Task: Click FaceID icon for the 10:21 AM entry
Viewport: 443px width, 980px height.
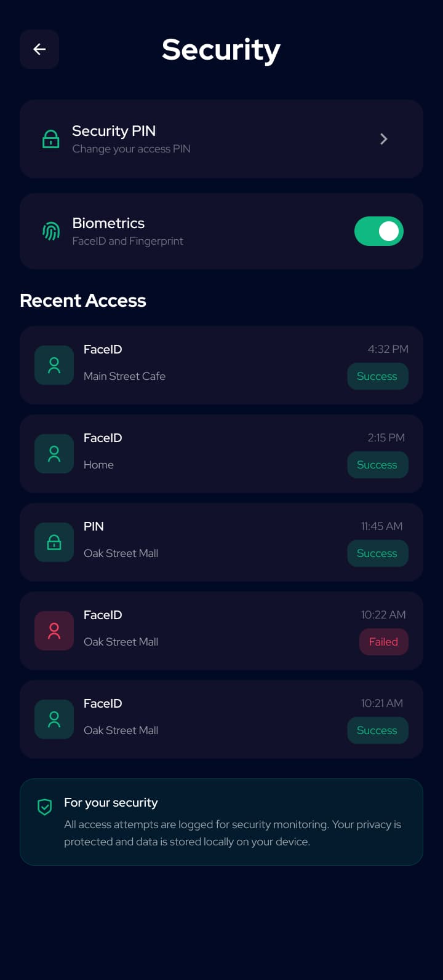Action: point(54,719)
